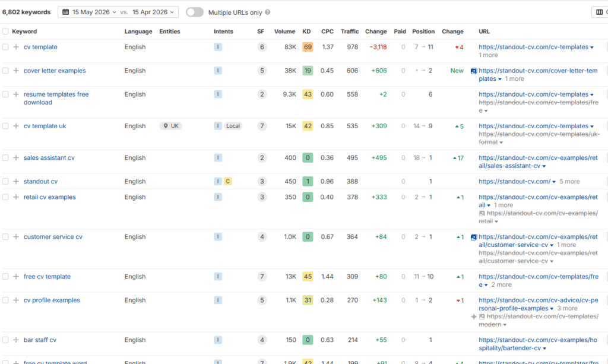Click the 6,802 keywords count
This screenshot has height=364, width=608.
point(26,12)
